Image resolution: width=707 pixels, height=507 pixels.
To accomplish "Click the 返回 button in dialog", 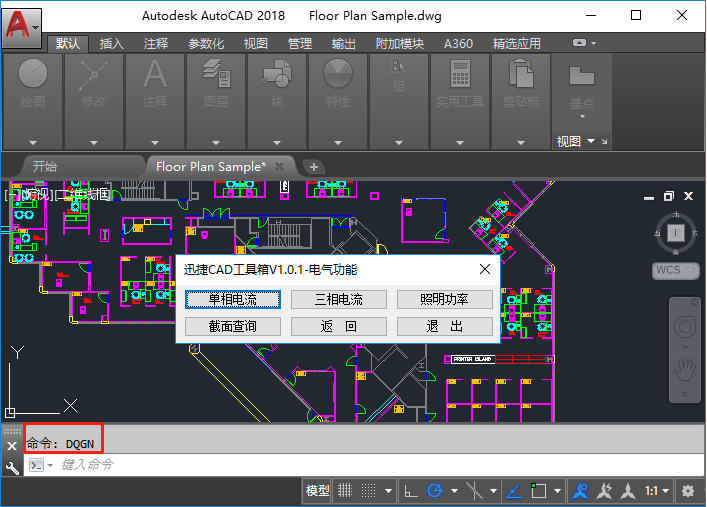I will pos(339,326).
